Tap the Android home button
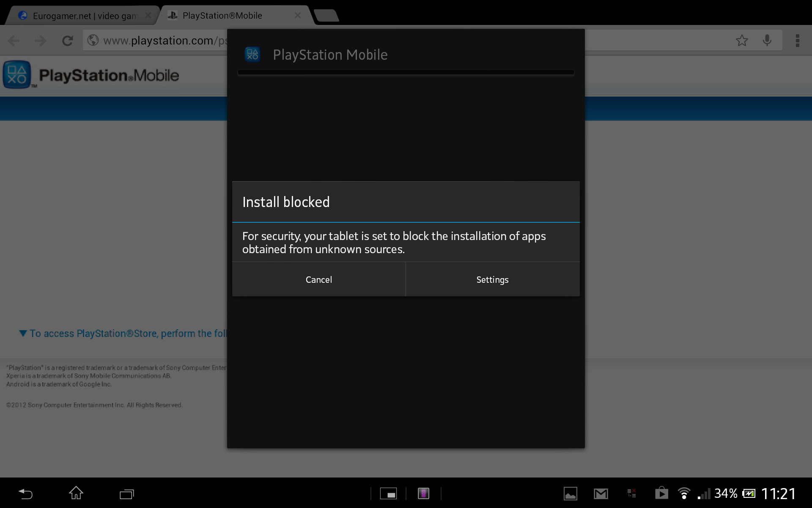Viewport: 812px width, 508px height. click(76, 493)
